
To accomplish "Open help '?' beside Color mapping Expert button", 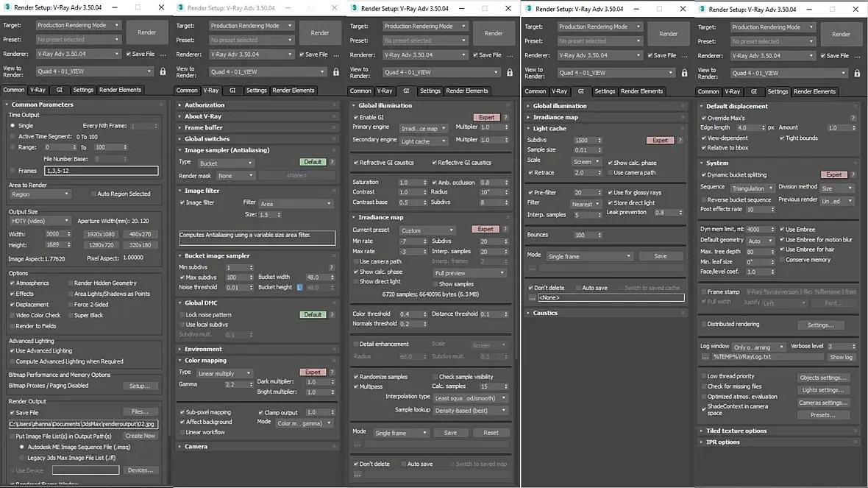I will (x=332, y=372).
